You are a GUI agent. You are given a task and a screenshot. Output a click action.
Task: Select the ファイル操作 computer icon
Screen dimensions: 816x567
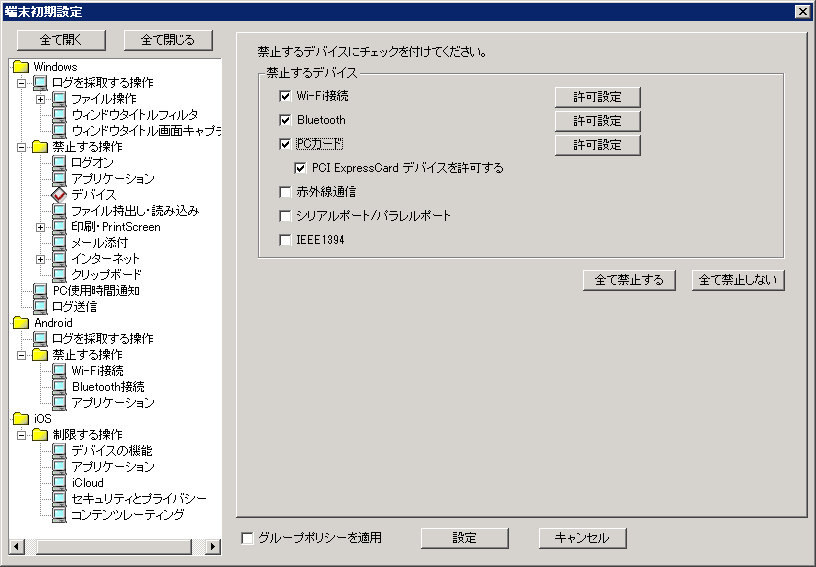pyautogui.click(x=59, y=99)
